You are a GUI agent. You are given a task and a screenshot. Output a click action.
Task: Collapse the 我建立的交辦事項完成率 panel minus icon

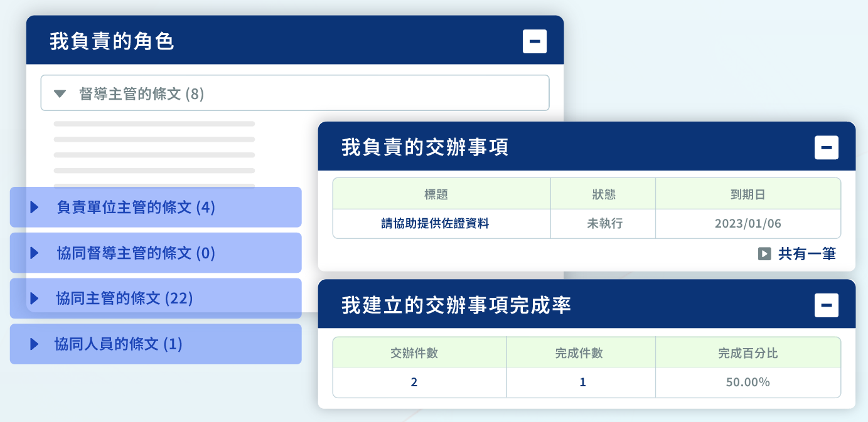click(827, 305)
